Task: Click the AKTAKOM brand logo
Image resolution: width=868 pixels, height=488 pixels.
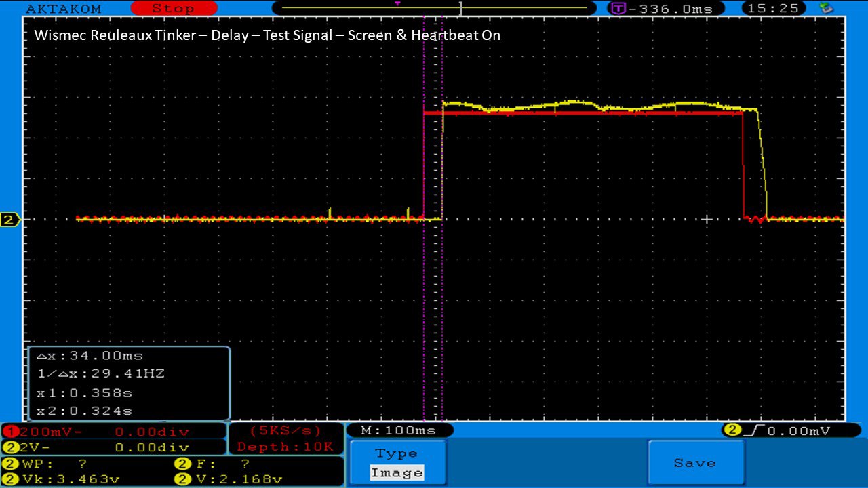Action: point(63,9)
